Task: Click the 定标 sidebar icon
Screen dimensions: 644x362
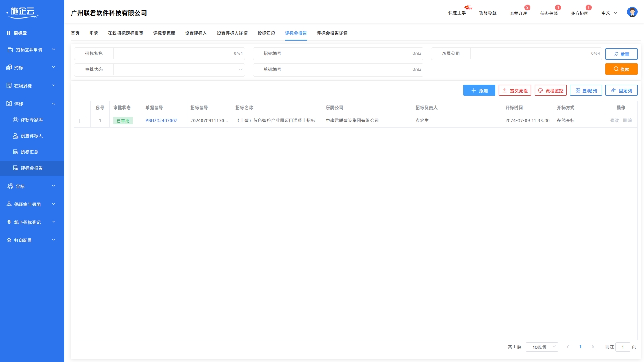Action: (10, 186)
